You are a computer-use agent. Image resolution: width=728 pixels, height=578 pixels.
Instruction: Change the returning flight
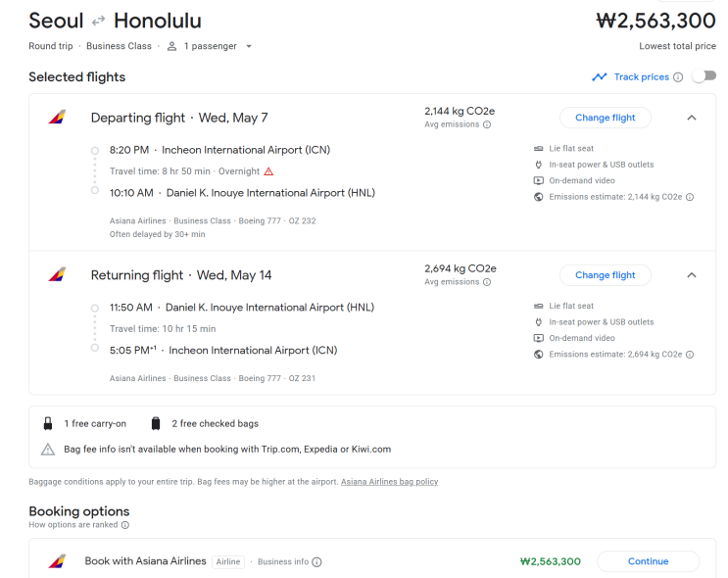coord(605,275)
